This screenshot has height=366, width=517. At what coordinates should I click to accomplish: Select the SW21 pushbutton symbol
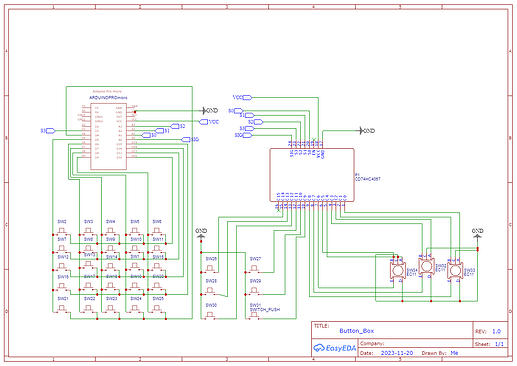[62, 309]
